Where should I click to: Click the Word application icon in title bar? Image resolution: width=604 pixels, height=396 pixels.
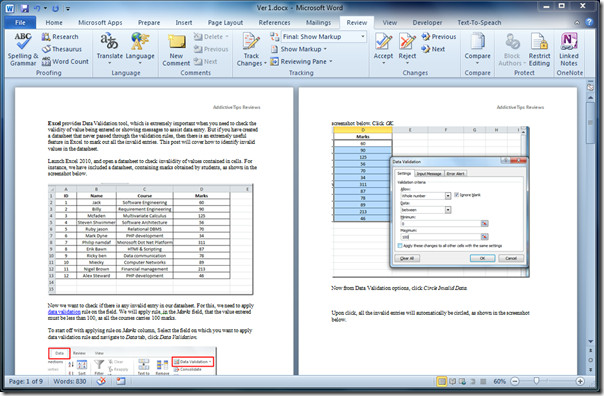[x=10, y=8]
